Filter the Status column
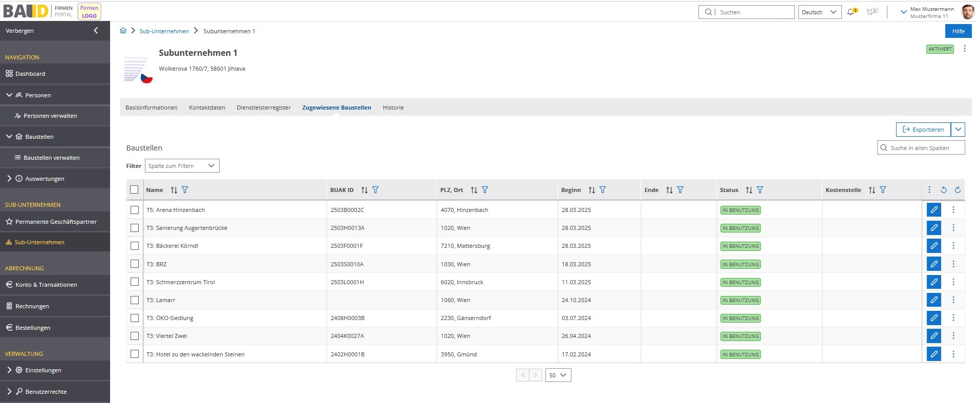Image resolution: width=980 pixels, height=403 pixels. coord(760,190)
